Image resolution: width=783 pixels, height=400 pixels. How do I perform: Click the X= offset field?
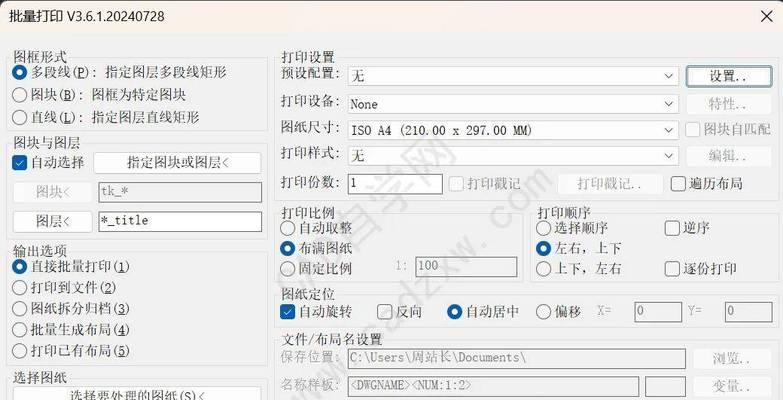click(x=658, y=312)
